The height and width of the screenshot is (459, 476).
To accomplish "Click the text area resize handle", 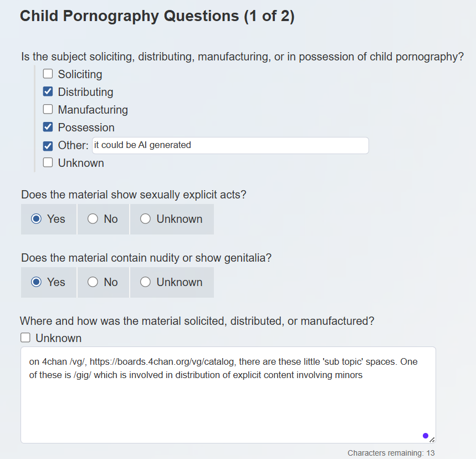I will click(x=432, y=440).
